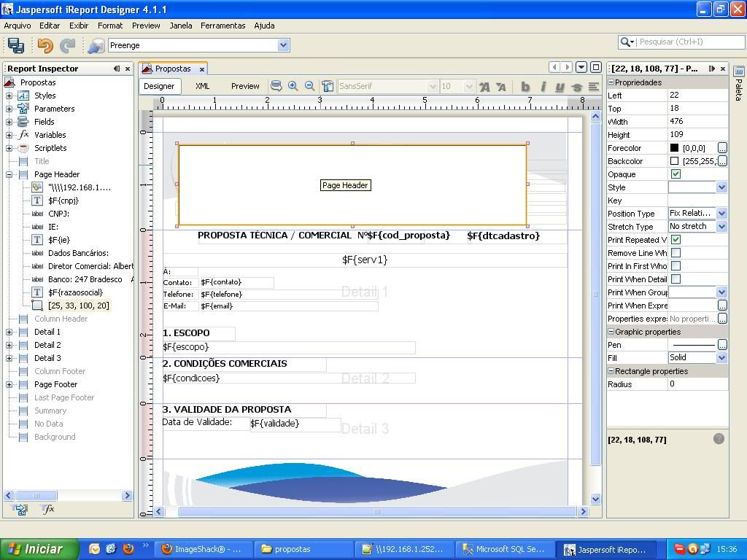The width and height of the screenshot is (747, 560).
Task: Click the report query database icon
Action: [x=96, y=45]
